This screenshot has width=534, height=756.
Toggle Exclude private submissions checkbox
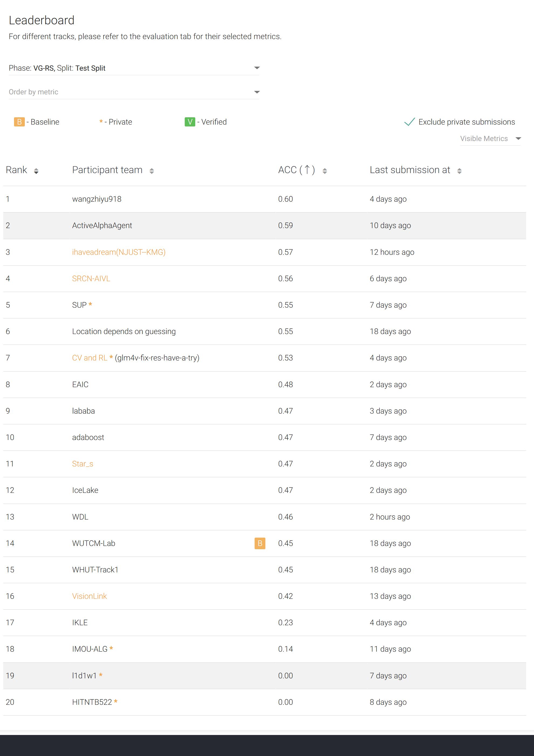point(409,122)
